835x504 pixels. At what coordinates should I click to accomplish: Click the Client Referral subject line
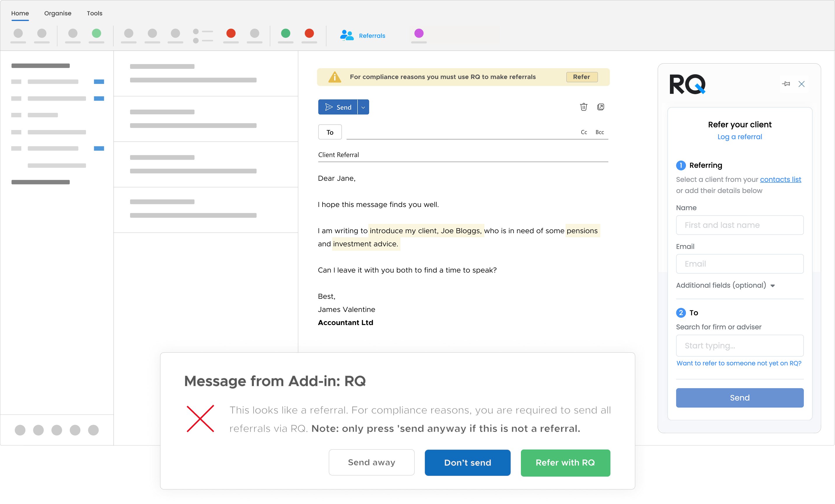click(x=463, y=155)
